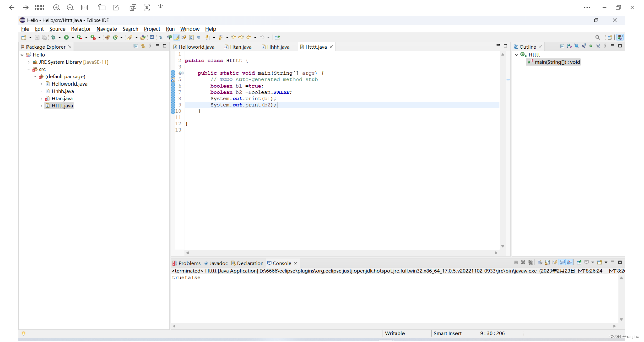Remove All Terminated Launches in Console
Screen dimensions: 644x342
pyautogui.click(x=530, y=262)
